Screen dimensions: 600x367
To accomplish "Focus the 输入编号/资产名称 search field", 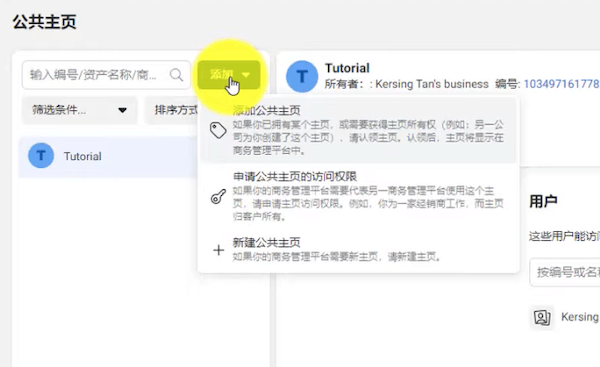I will pyautogui.click(x=106, y=75).
